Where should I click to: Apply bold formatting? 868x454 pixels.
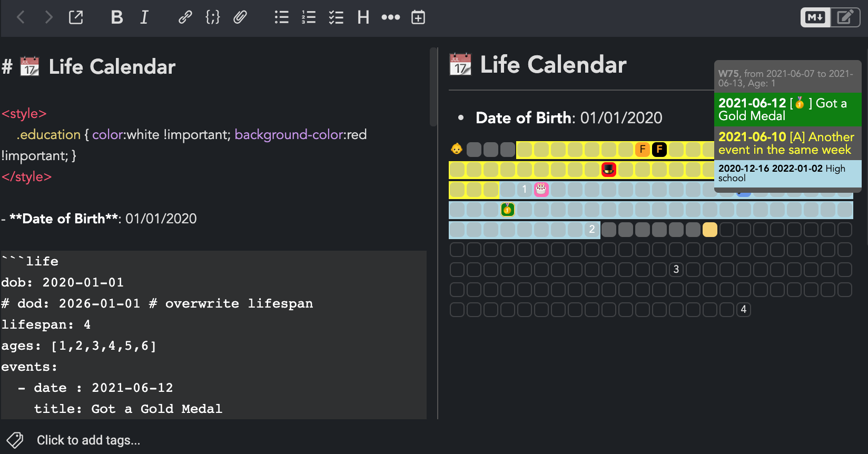pos(117,17)
